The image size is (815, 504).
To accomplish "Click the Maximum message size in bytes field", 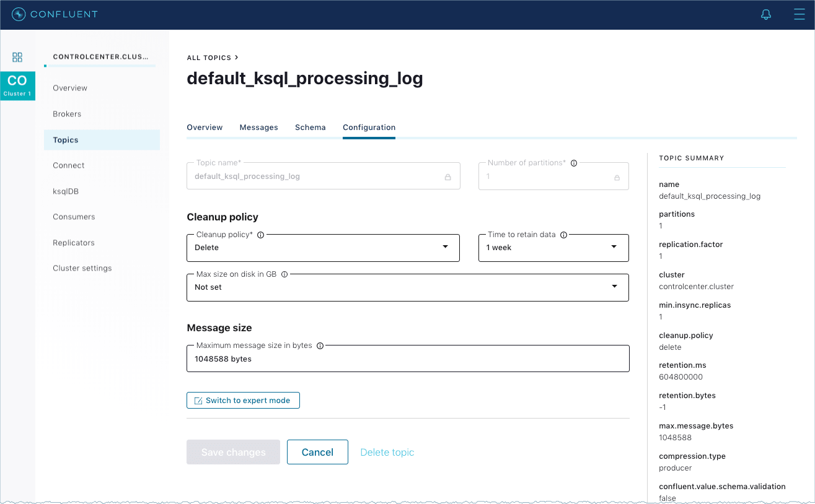I will (408, 358).
